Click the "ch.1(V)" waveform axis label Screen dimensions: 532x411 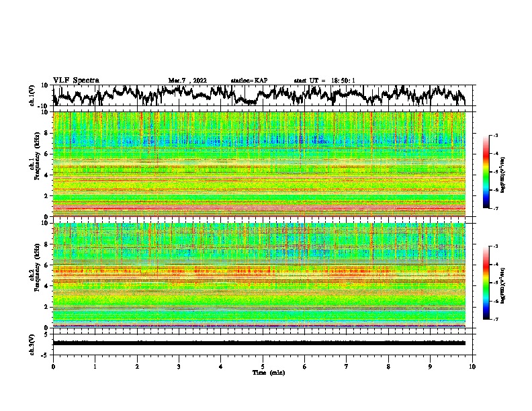point(32,95)
